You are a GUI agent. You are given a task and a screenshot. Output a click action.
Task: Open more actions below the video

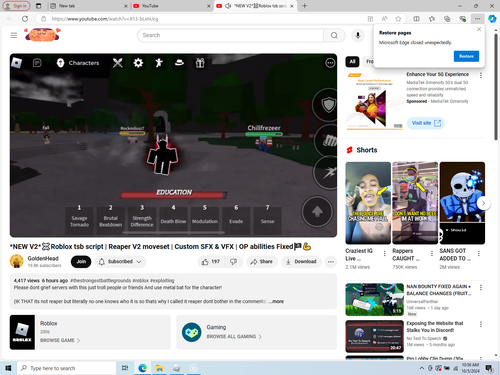tap(331, 262)
